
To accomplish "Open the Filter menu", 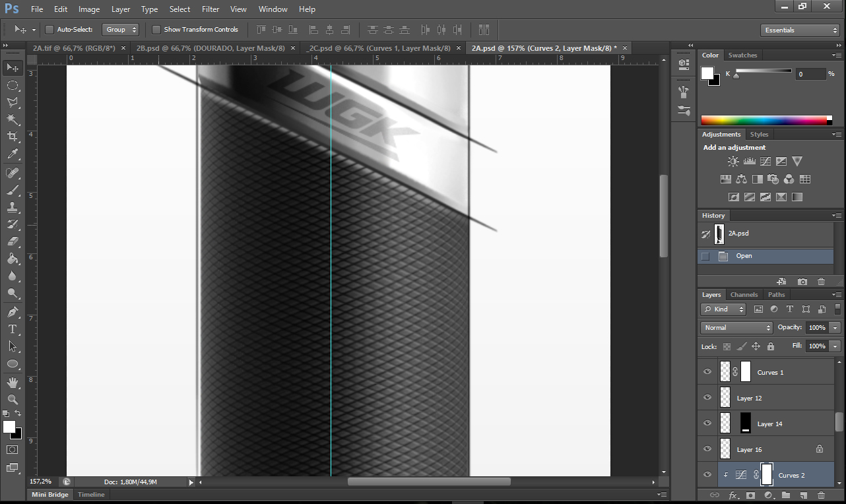I will click(211, 9).
